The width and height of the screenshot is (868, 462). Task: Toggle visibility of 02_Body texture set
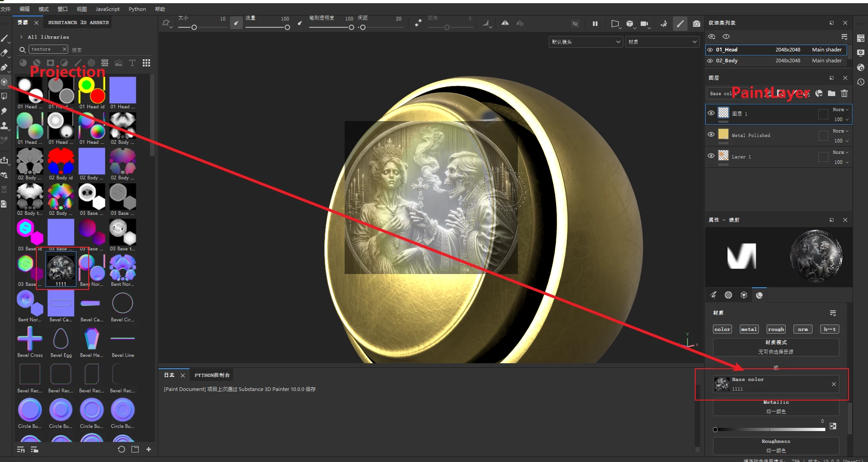(x=710, y=61)
